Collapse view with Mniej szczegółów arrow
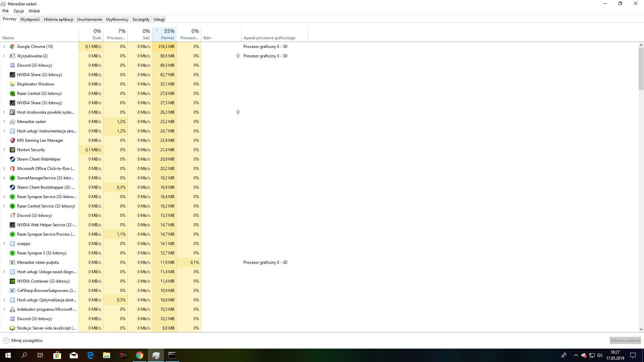This screenshot has height=362, width=644. click(x=6, y=341)
